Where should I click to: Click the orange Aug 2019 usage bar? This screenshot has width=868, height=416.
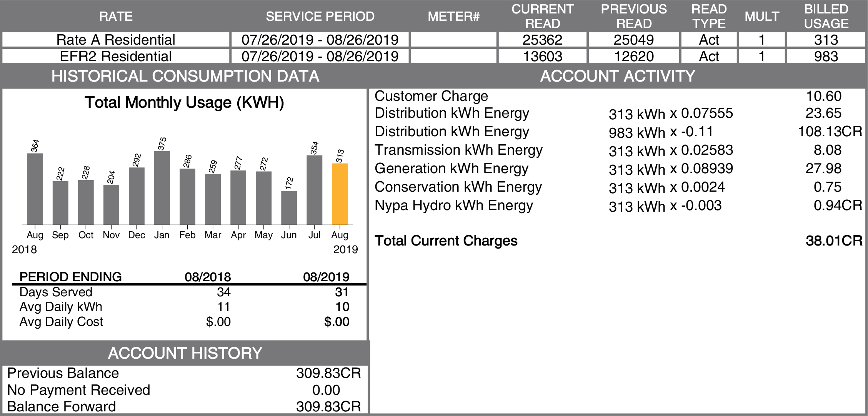coord(340,194)
